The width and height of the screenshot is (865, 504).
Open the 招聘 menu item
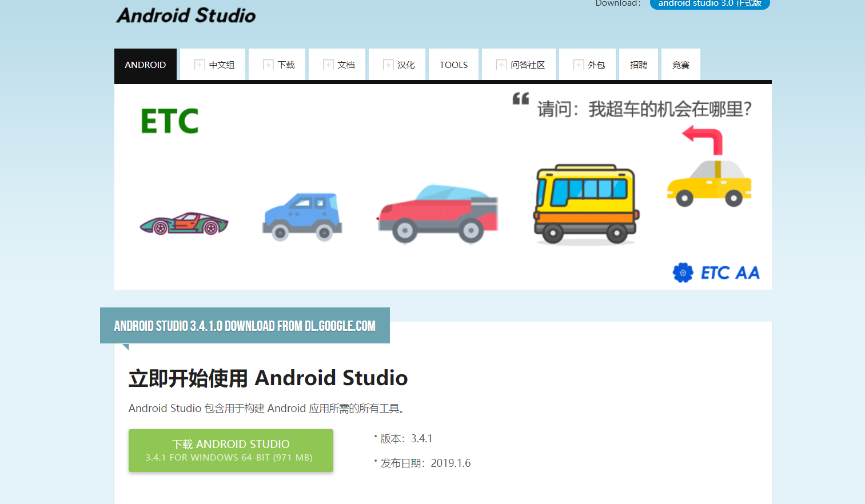click(639, 65)
